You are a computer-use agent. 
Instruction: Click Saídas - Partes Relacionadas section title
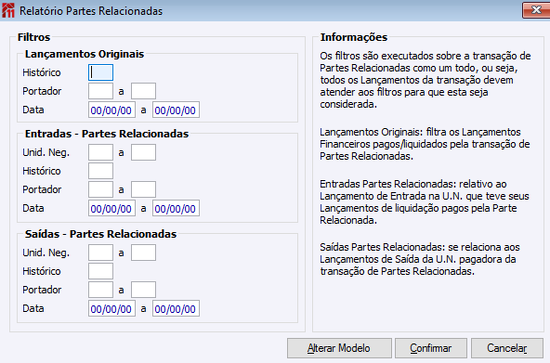click(x=101, y=234)
